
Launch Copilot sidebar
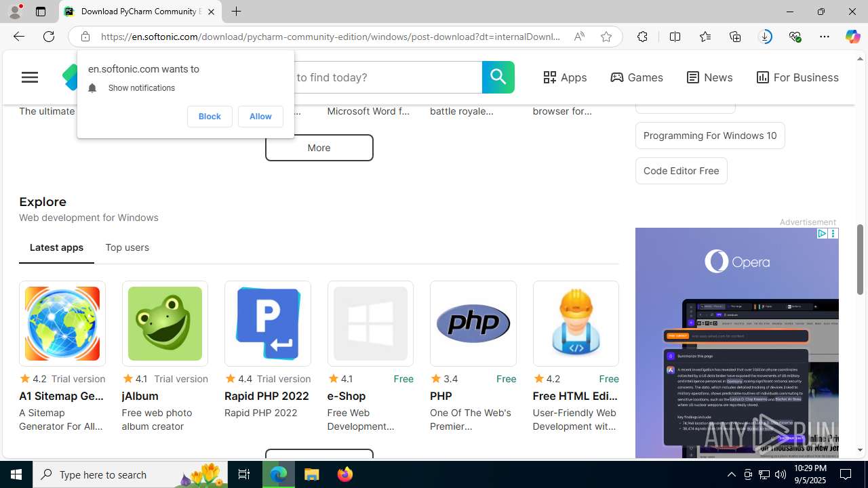coord(852,37)
